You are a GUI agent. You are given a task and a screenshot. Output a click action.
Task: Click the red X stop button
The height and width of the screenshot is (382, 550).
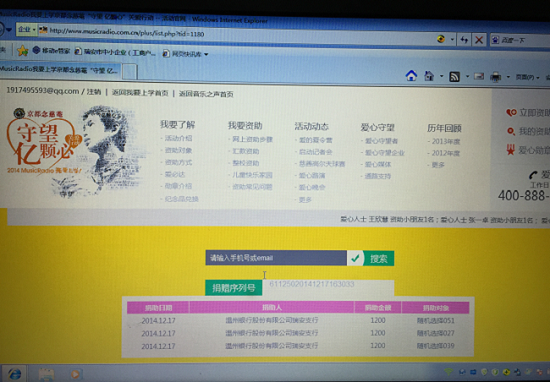(x=479, y=40)
